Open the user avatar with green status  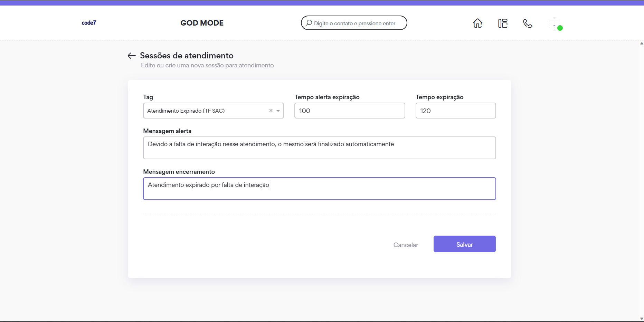(556, 24)
